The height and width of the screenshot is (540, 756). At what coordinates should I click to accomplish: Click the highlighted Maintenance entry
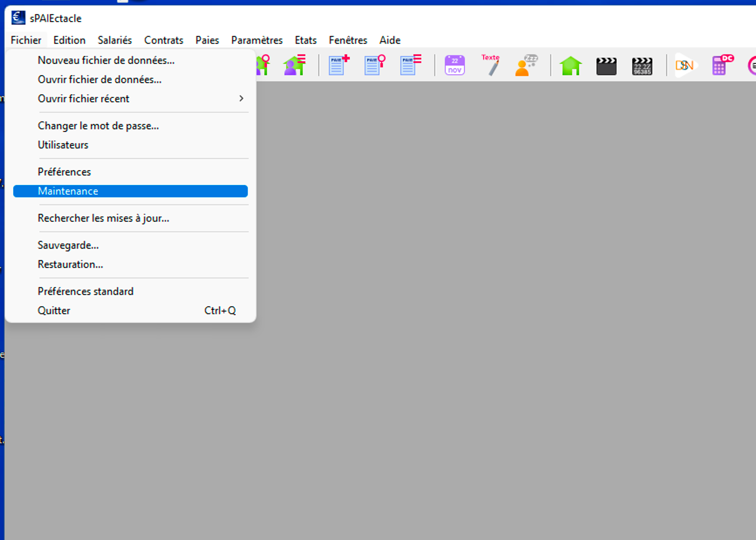130,191
